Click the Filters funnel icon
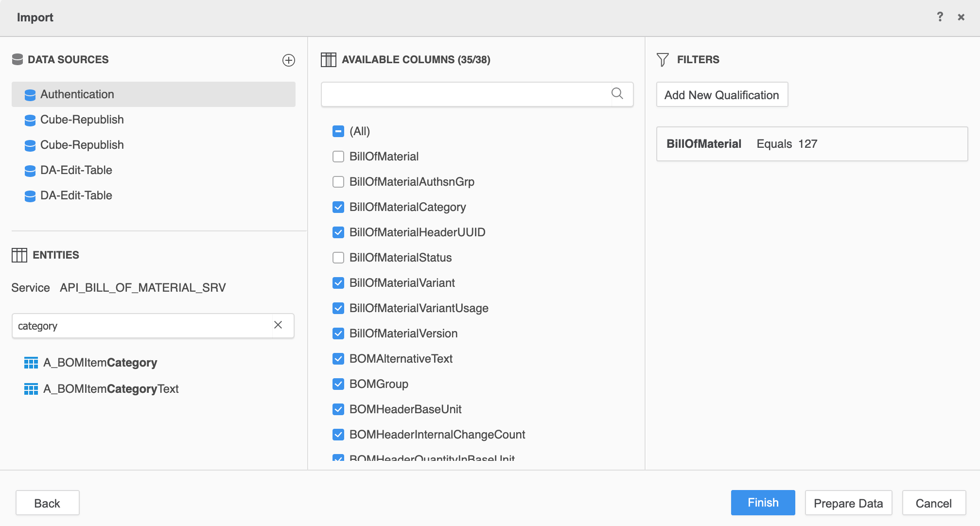This screenshot has width=980, height=526. coord(662,59)
